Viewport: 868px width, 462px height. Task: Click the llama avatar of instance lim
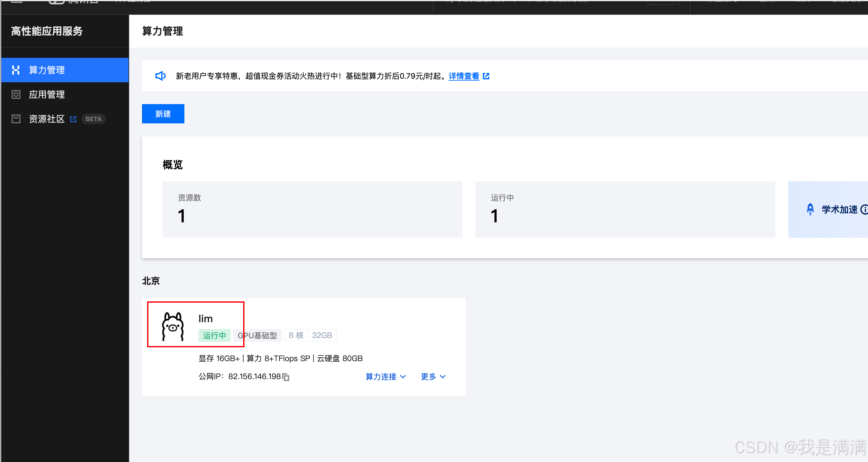click(x=173, y=326)
